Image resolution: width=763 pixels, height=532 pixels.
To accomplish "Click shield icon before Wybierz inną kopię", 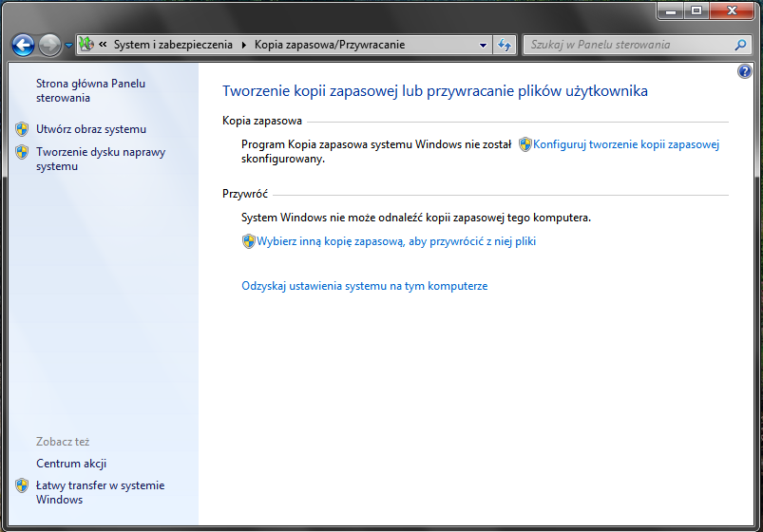I will click(x=248, y=241).
